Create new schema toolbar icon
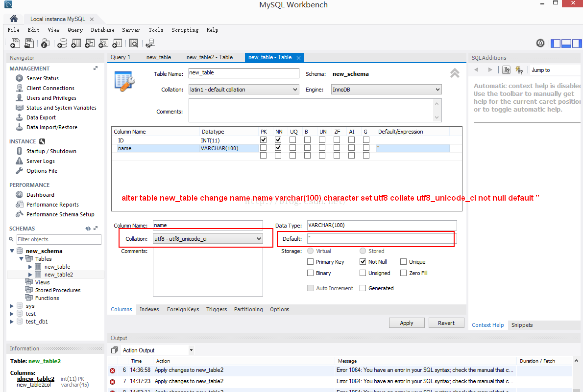The height and width of the screenshot is (392, 583). (x=62, y=44)
